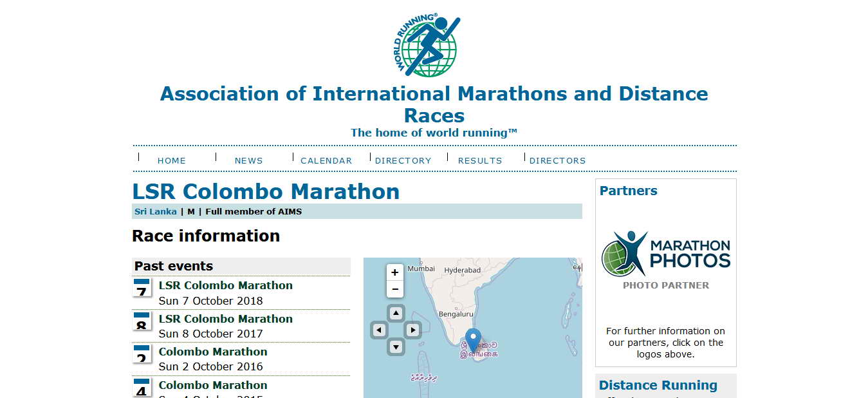The width and height of the screenshot is (868, 398).
Task: Click calendar icon for 7 October 2018
Action: (142, 287)
